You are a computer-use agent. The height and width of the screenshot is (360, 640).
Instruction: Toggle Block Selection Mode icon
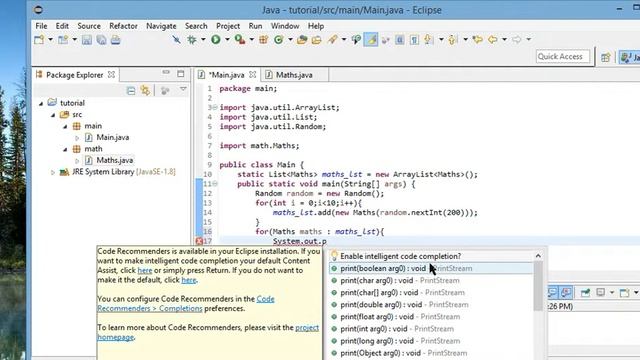[400, 40]
